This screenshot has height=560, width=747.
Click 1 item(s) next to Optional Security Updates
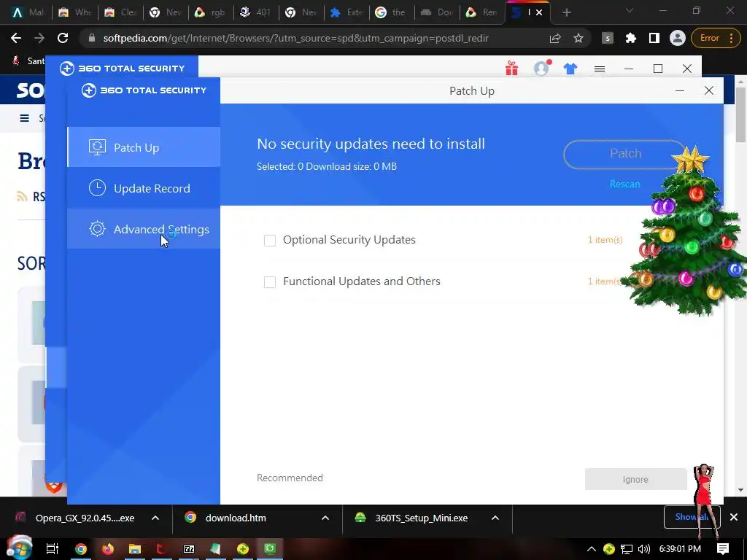605,239
